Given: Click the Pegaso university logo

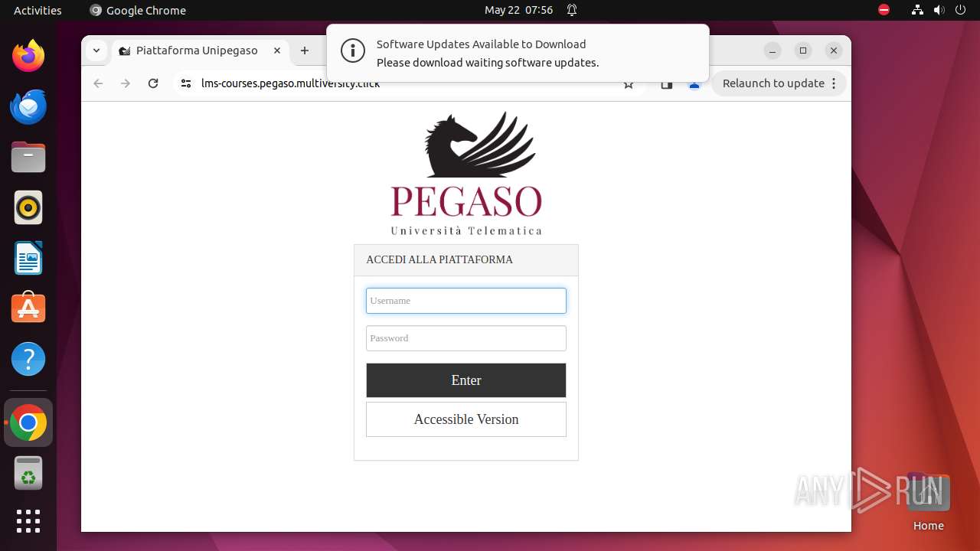Looking at the screenshot, I should (x=466, y=173).
